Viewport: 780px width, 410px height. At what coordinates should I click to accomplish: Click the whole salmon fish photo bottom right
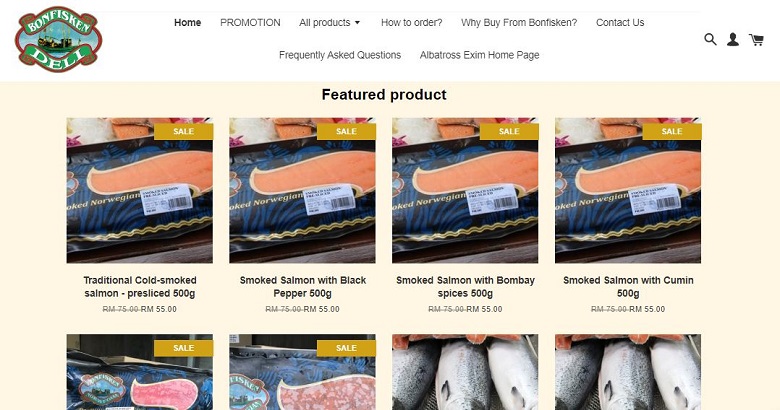click(628, 372)
